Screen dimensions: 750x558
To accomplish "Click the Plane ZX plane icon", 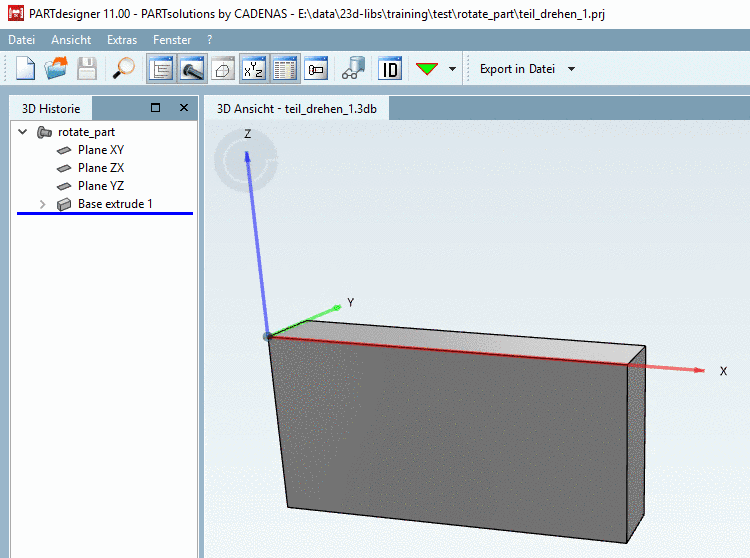I will pyautogui.click(x=64, y=168).
